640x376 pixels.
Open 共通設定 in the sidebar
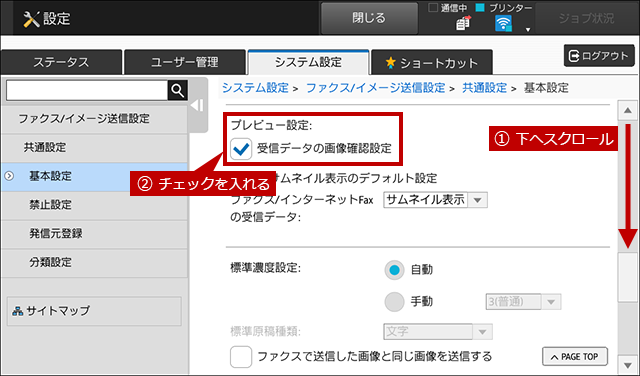(94, 147)
